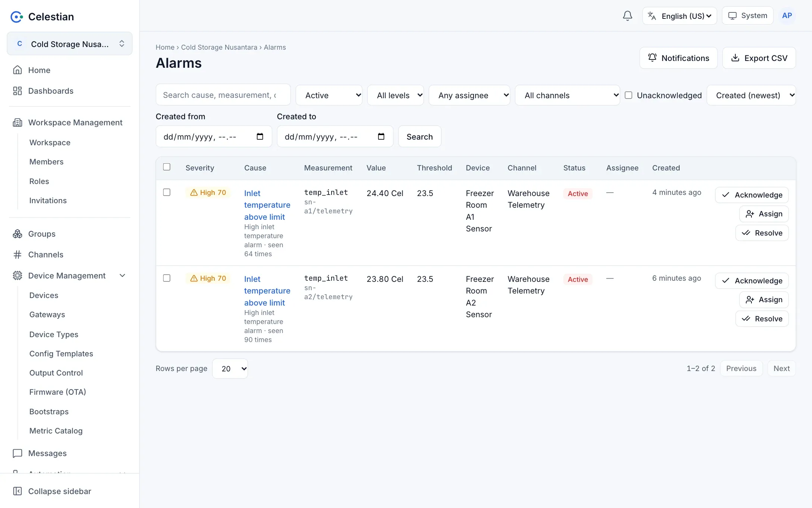This screenshot has height=508, width=812.
Task: Click the Channels hash icon
Action: [x=17, y=254]
